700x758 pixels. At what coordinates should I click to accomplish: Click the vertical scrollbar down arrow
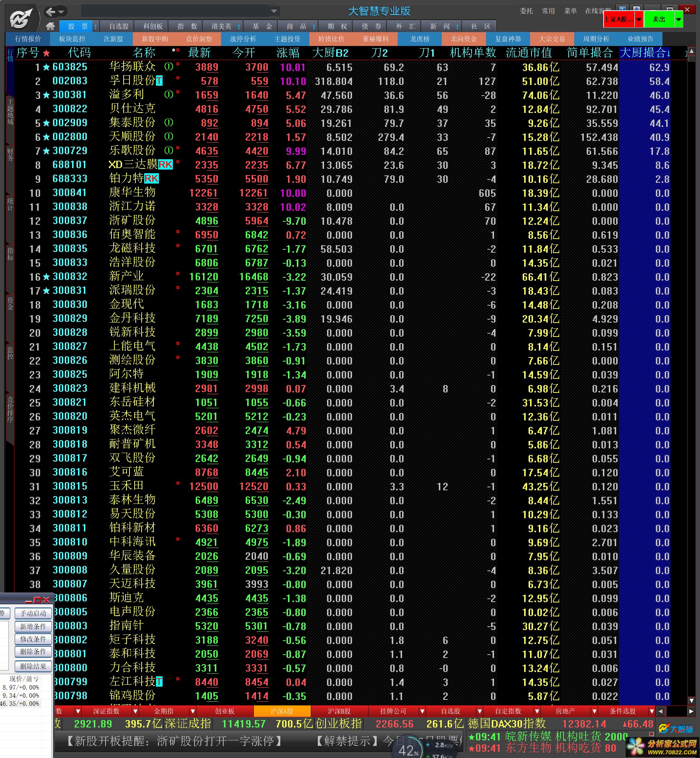pyautogui.click(x=691, y=700)
